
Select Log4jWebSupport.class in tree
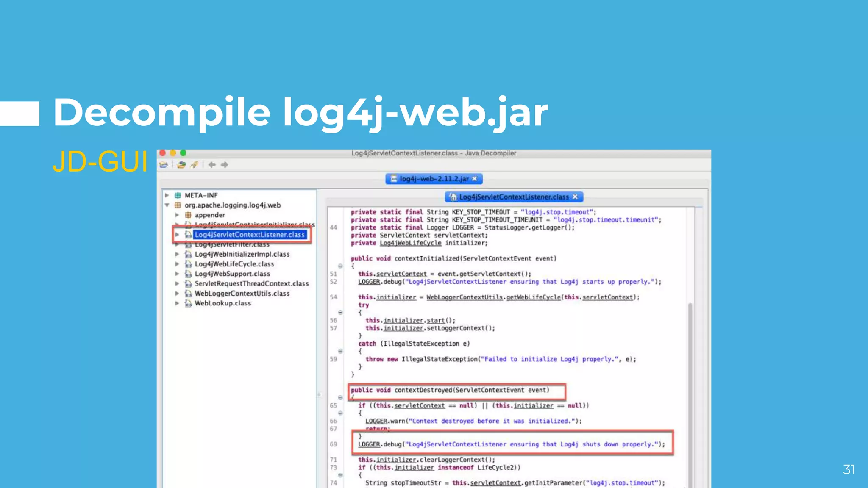232,274
